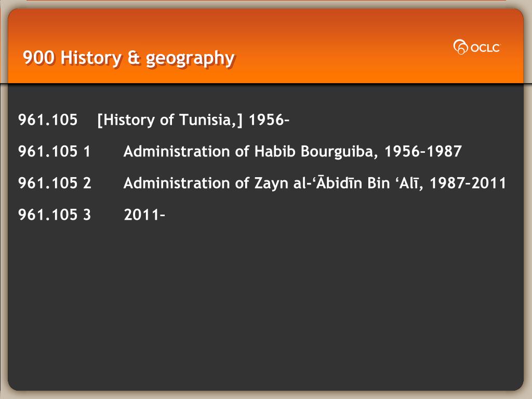Viewport: 532px width, 399px height.
Task: Click the orange header banner area
Action: [265, 46]
